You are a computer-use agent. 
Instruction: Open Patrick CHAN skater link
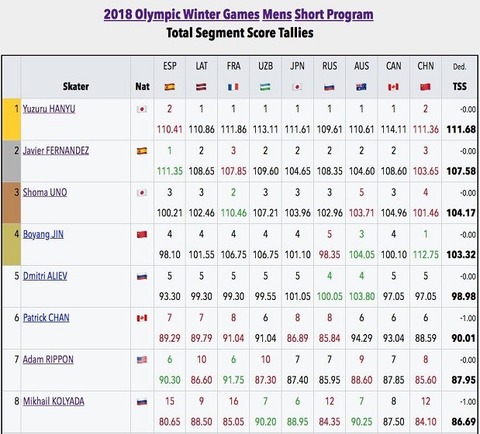[x=46, y=318]
